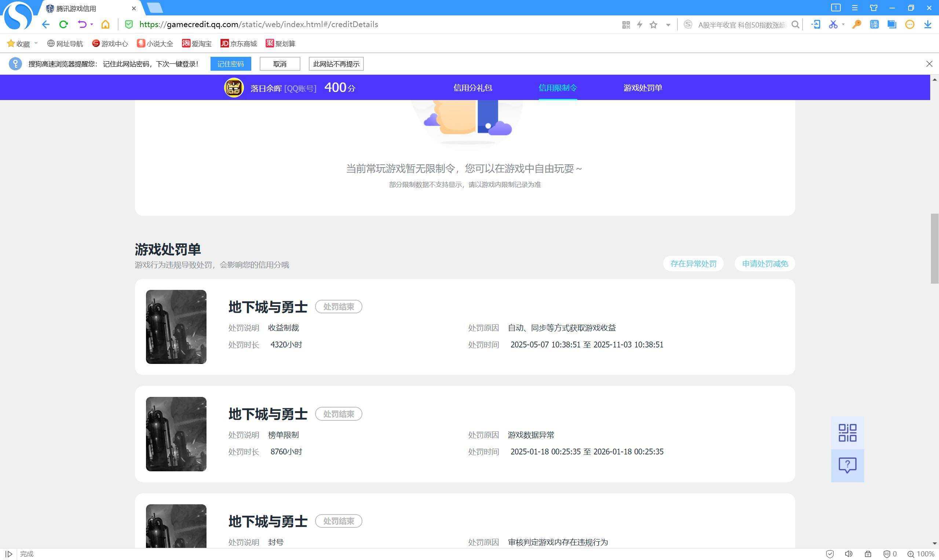Click the orange chat face icon
Image resolution: width=939 pixels, height=560 pixels.
(910, 25)
